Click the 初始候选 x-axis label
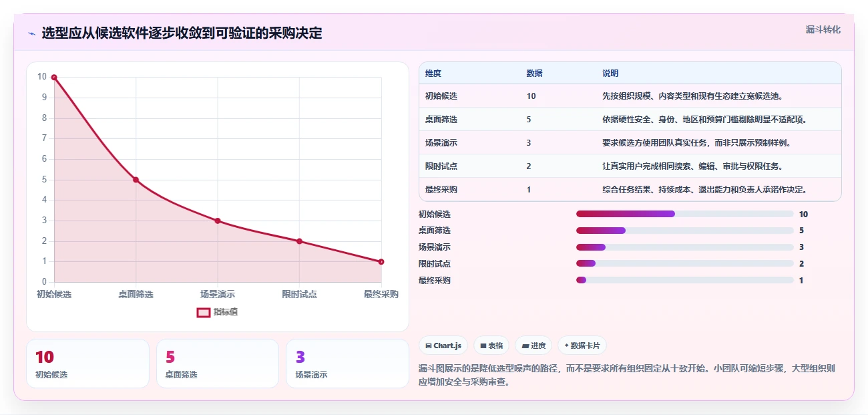The image size is (868, 415). pos(54,294)
